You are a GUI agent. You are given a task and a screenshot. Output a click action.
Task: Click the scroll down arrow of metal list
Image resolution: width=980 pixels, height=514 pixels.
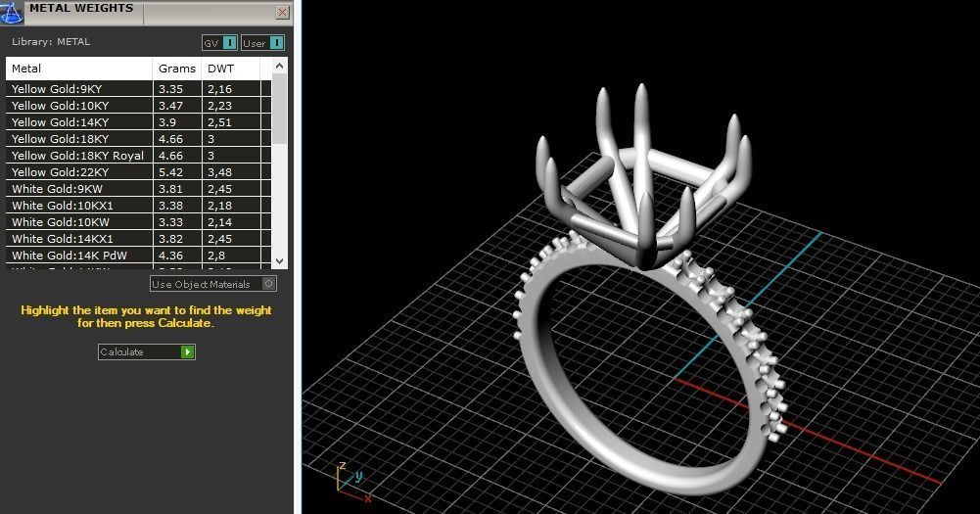[279, 261]
